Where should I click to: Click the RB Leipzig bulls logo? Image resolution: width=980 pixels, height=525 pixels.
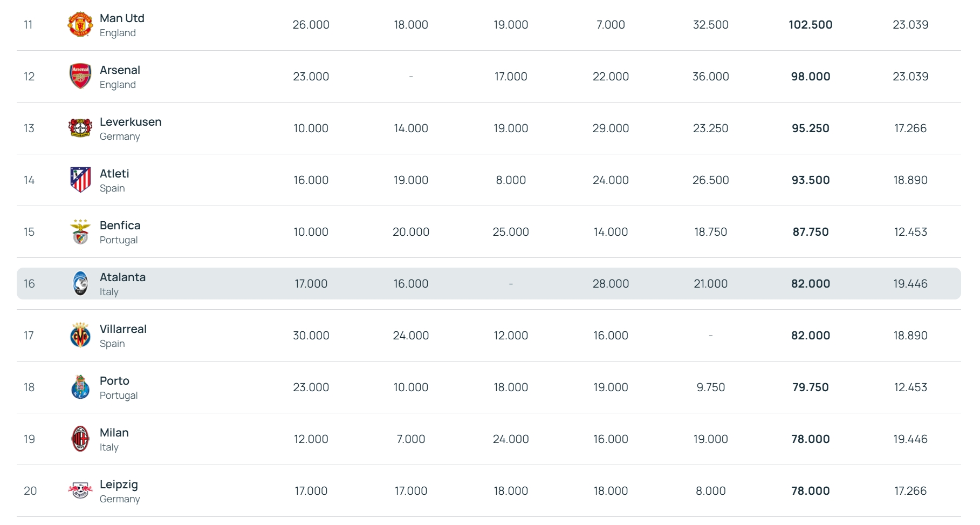point(80,490)
